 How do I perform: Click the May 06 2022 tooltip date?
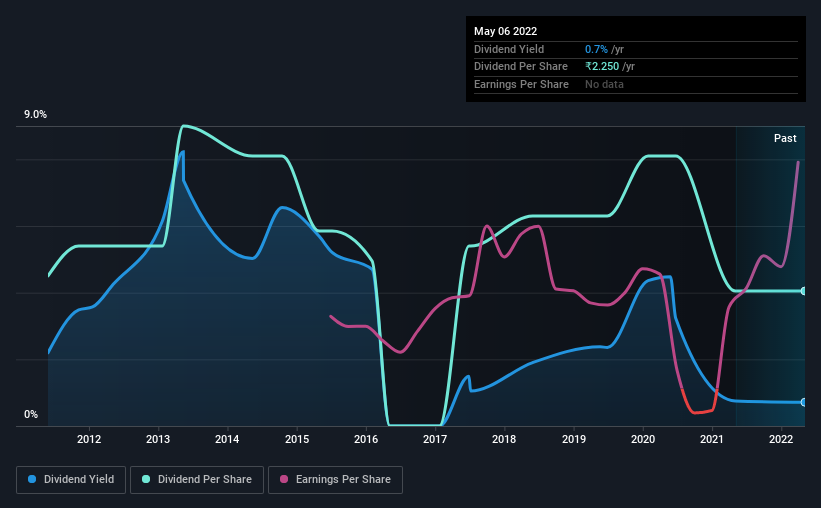506,31
